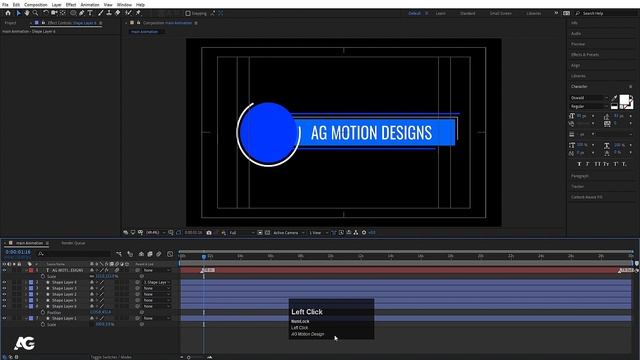Click the blue label color of Shape Layer 2
Screen dimensions: 640x360
pyautogui.click(x=31, y=294)
